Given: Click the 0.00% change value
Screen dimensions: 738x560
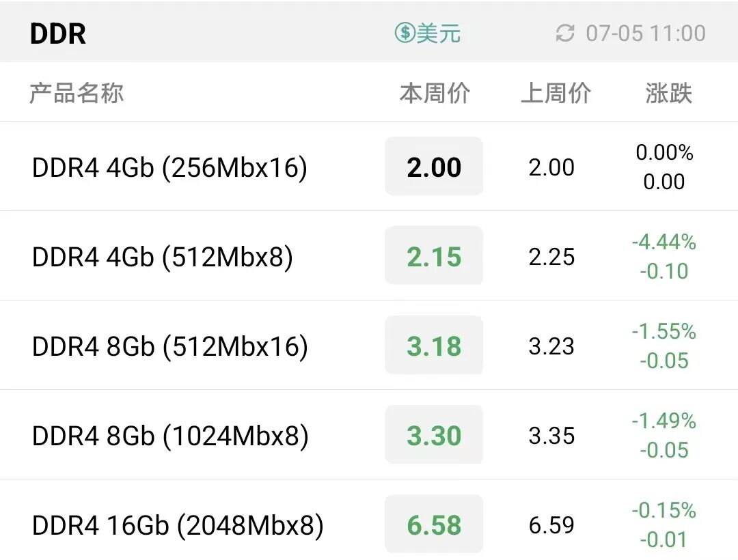Looking at the screenshot, I should (664, 152).
